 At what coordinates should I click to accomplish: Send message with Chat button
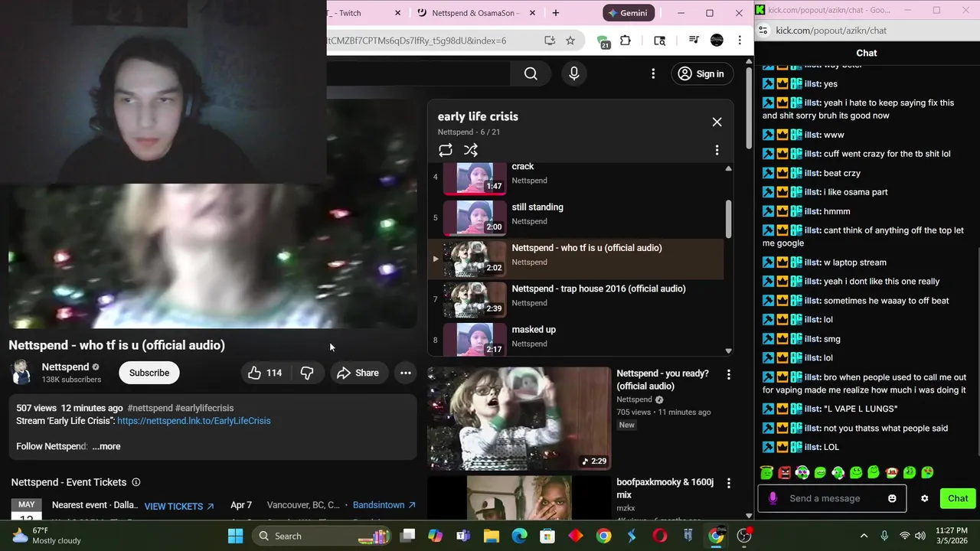pos(958,498)
